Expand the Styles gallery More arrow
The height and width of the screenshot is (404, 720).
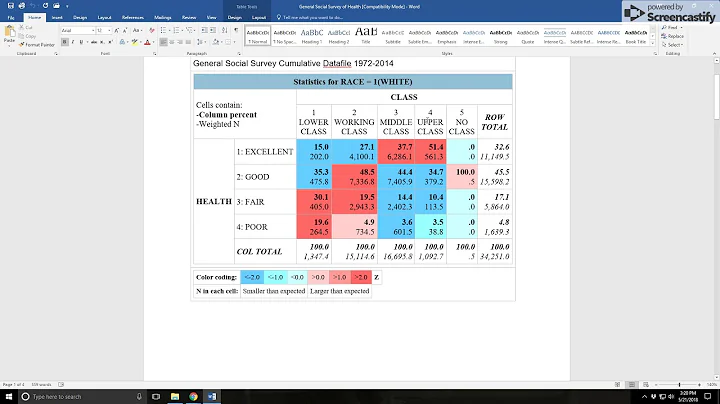click(x=652, y=43)
